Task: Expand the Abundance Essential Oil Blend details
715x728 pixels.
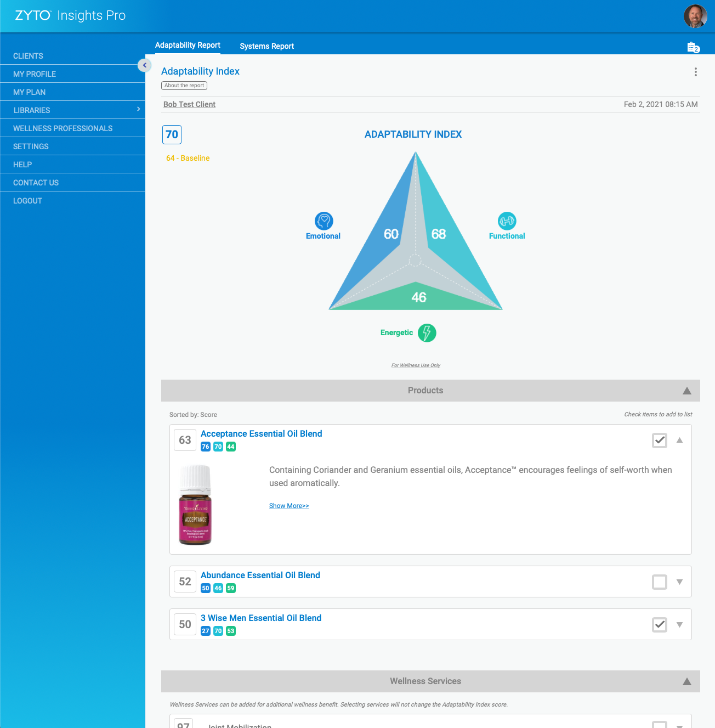Action: pyautogui.click(x=679, y=582)
